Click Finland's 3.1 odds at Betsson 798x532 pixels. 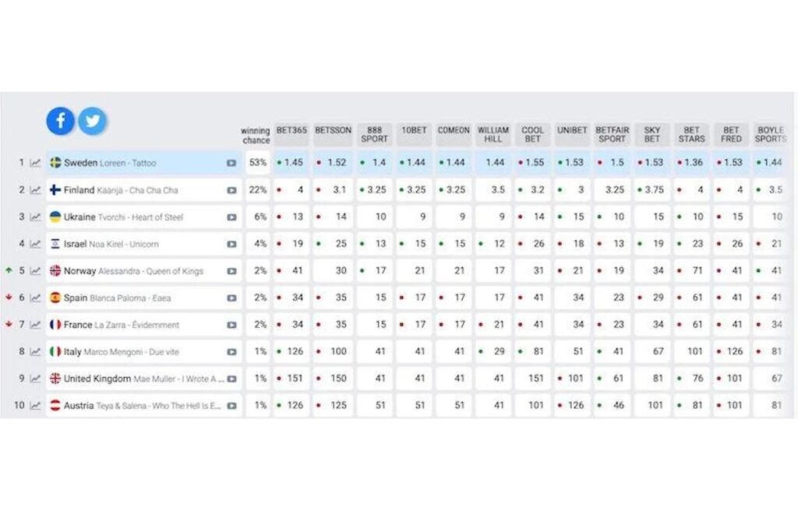point(333,190)
